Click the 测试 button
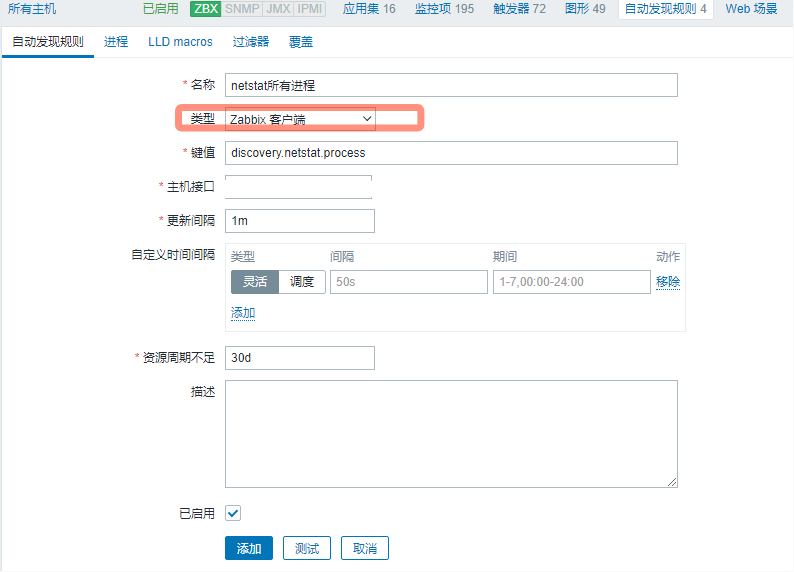This screenshot has width=794, height=572. coord(307,548)
